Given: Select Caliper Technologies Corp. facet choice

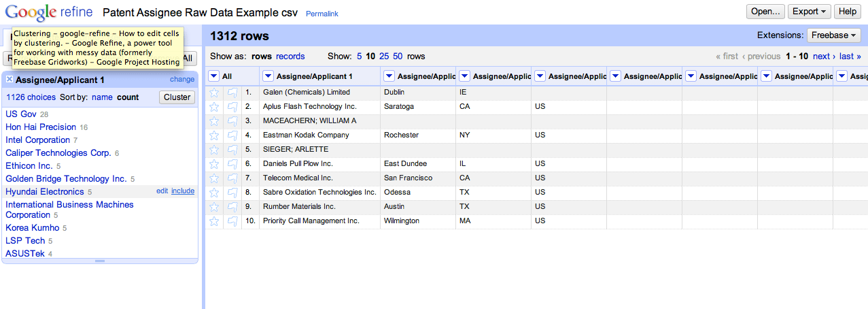Looking at the screenshot, I should [58, 153].
